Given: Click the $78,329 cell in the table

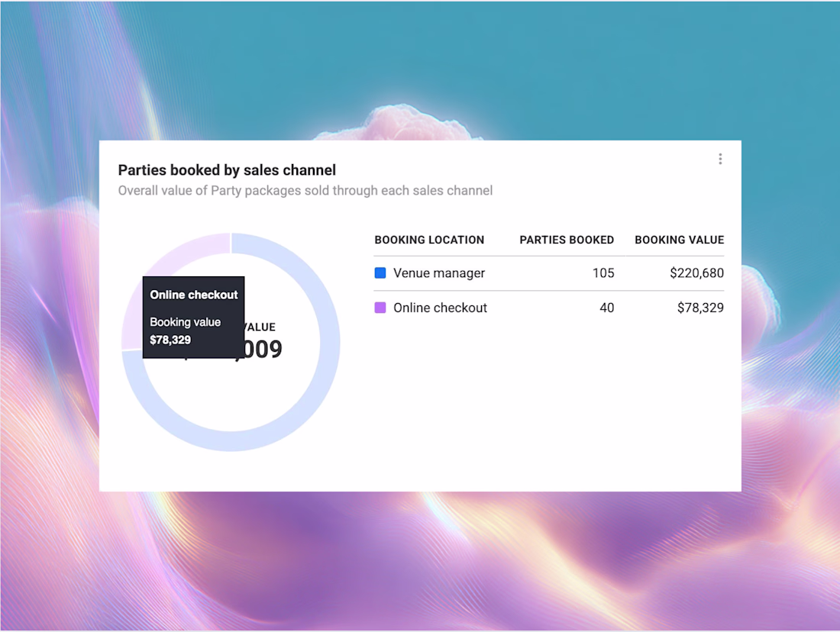Looking at the screenshot, I should click(700, 308).
